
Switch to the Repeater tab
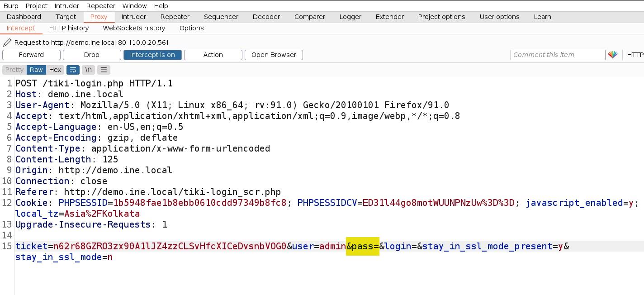tap(175, 17)
